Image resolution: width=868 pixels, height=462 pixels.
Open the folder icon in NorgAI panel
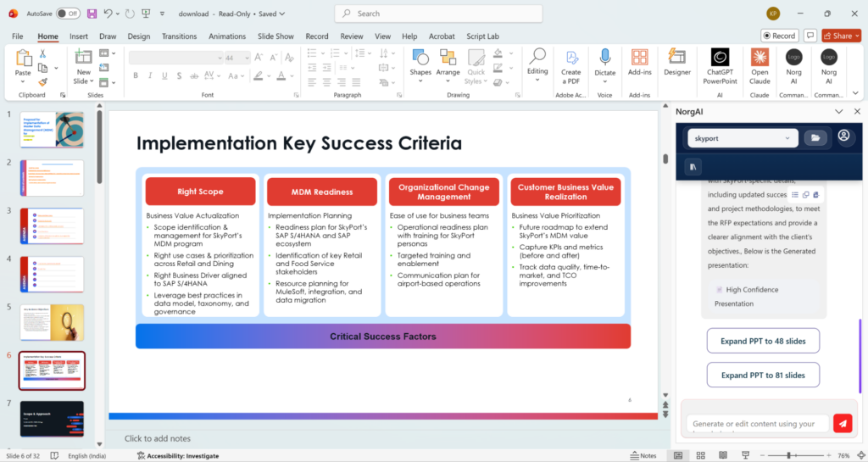click(x=815, y=137)
